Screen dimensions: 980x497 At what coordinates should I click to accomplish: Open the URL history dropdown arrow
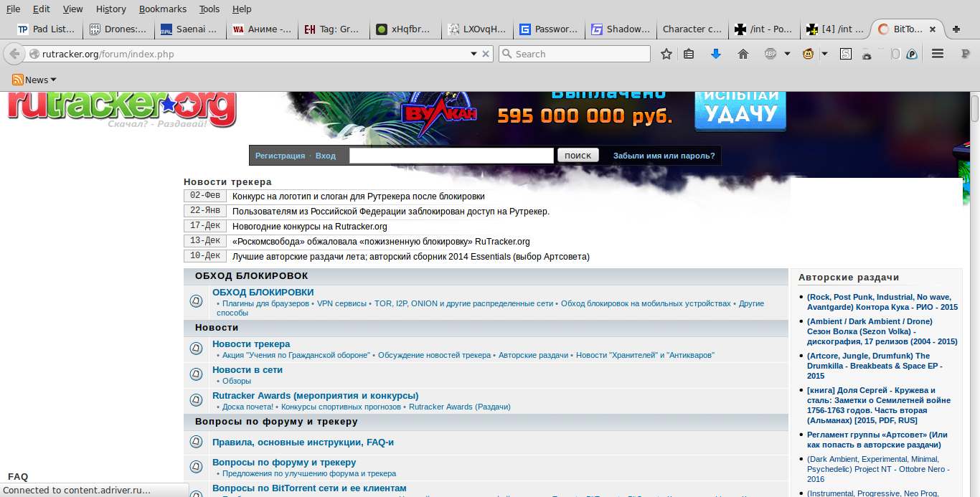point(473,54)
